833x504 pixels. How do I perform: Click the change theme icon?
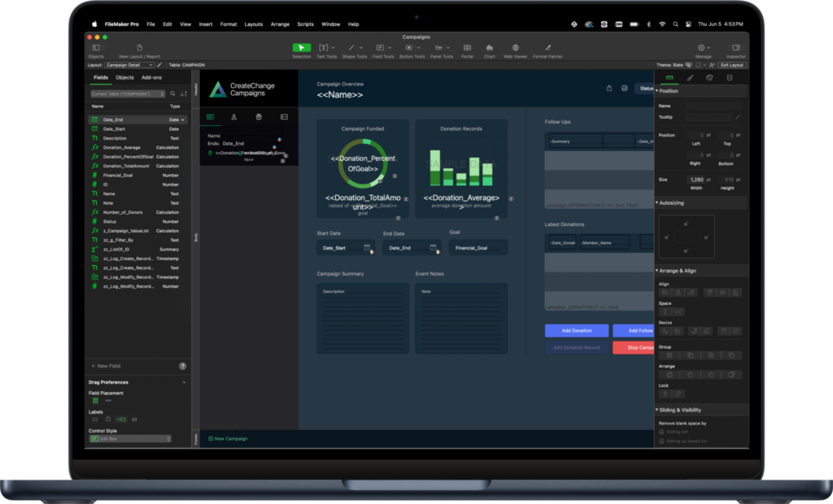point(688,65)
